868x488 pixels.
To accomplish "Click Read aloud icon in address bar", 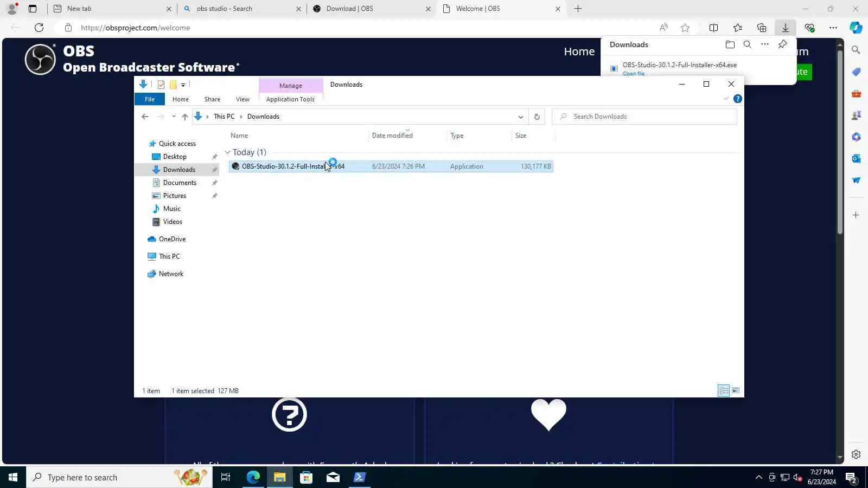I will (663, 28).
